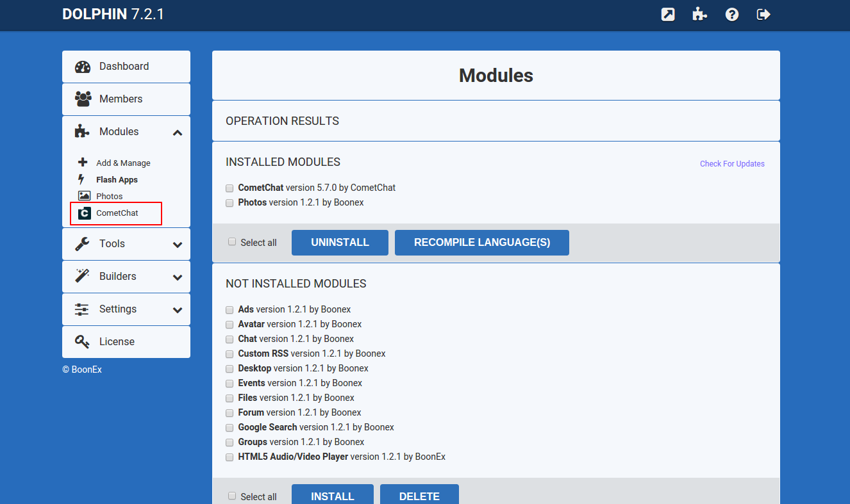Screen dimensions: 850x504
Task: Click the CometChat logo icon in sidebar
Action: coord(84,213)
